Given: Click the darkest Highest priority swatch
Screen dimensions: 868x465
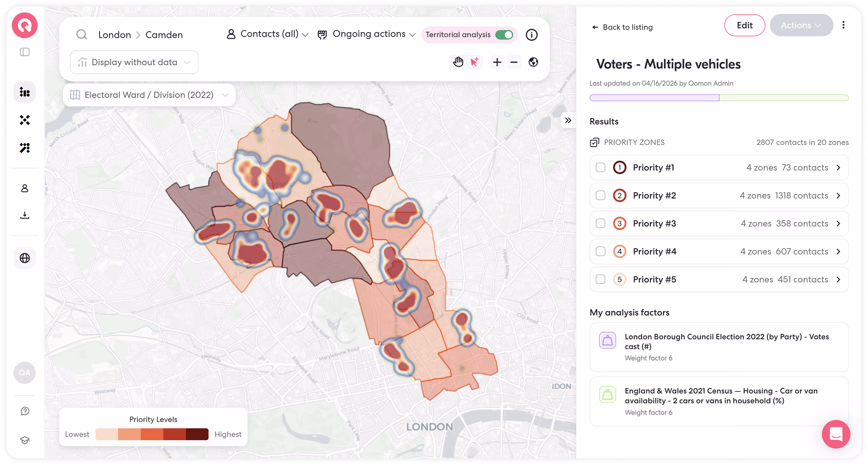Looking at the screenshot, I should click(197, 434).
